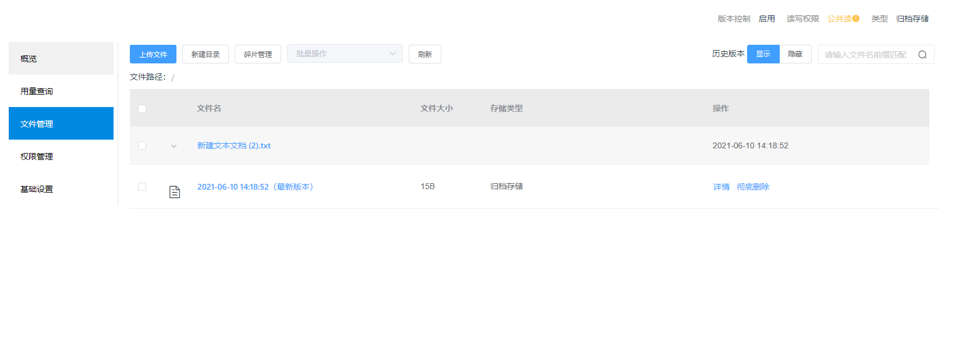Click the orange info icon beside 公共读
The height and width of the screenshot is (338, 980).
pyautogui.click(x=856, y=19)
